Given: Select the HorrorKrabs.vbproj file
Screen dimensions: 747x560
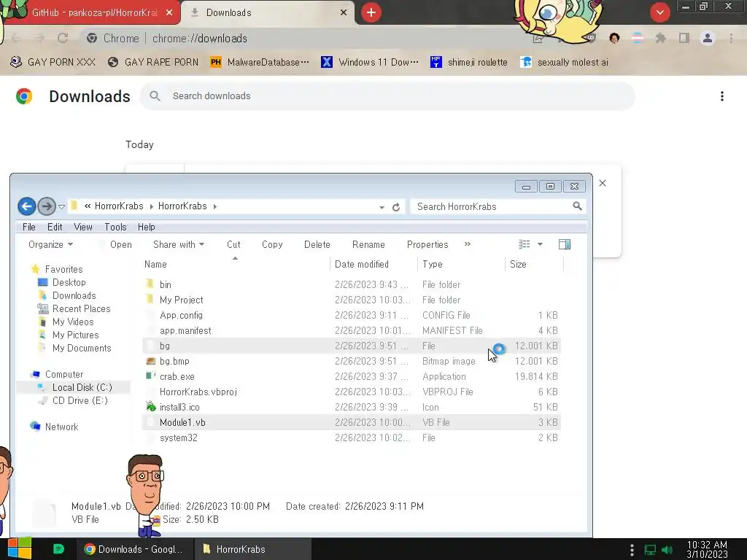Looking at the screenshot, I should click(351, 392).
